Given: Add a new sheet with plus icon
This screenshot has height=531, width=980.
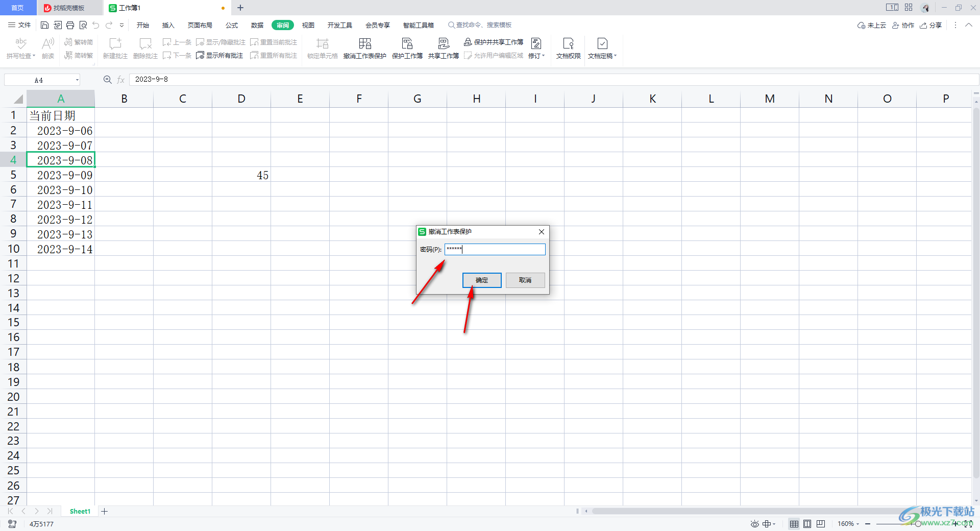Looking at the screenshot, I should click(105, 511).
